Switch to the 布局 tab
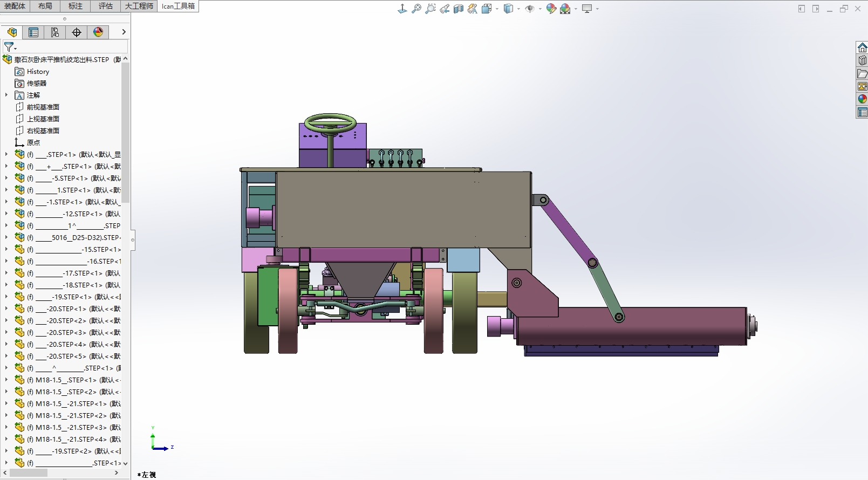 click(x=45, y=6)
